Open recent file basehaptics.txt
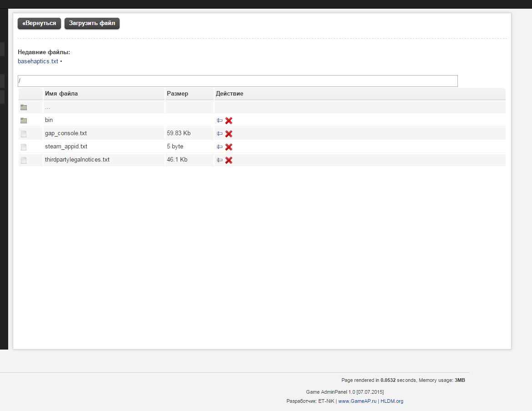The width and height of the screenshot is (532, 411). 38,61
